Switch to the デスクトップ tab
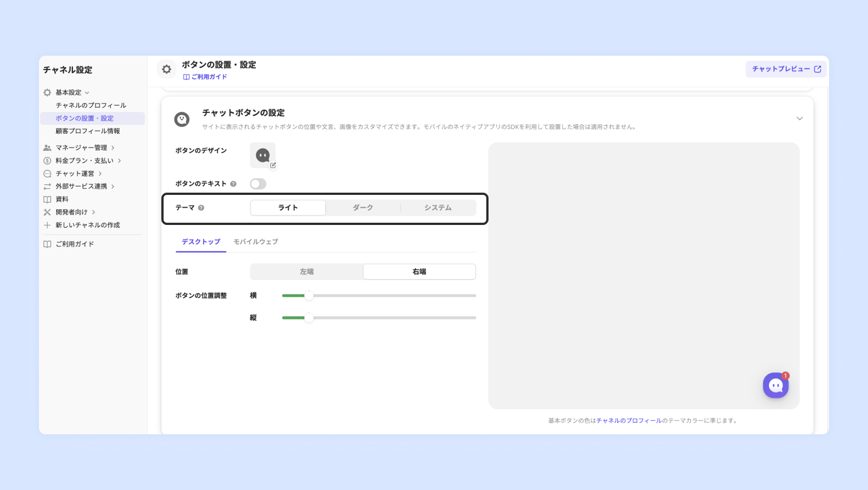Viewport: 868px width, 490px height. tap(201, 242)
